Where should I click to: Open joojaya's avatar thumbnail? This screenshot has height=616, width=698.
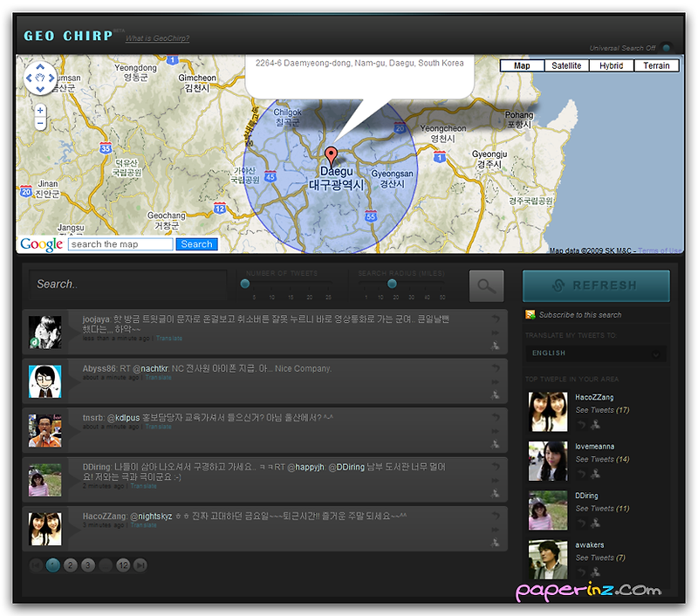pyautogui.click(x=45, y=332)
